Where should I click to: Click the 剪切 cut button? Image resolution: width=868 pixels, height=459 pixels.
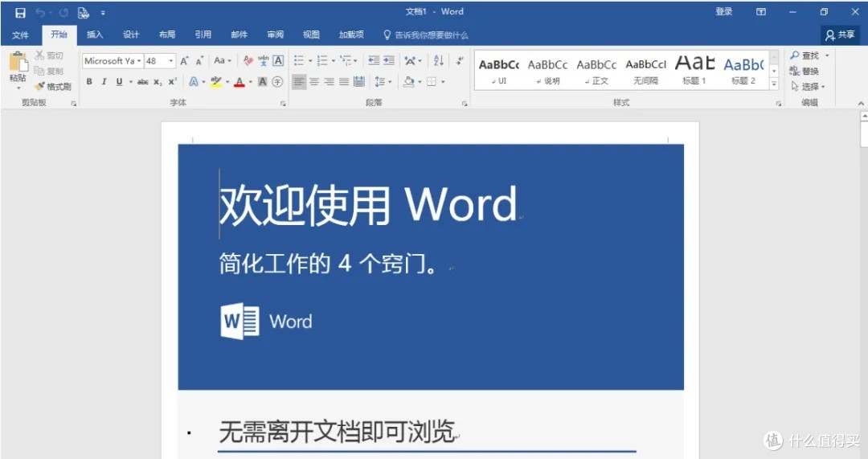coord(49,55)
